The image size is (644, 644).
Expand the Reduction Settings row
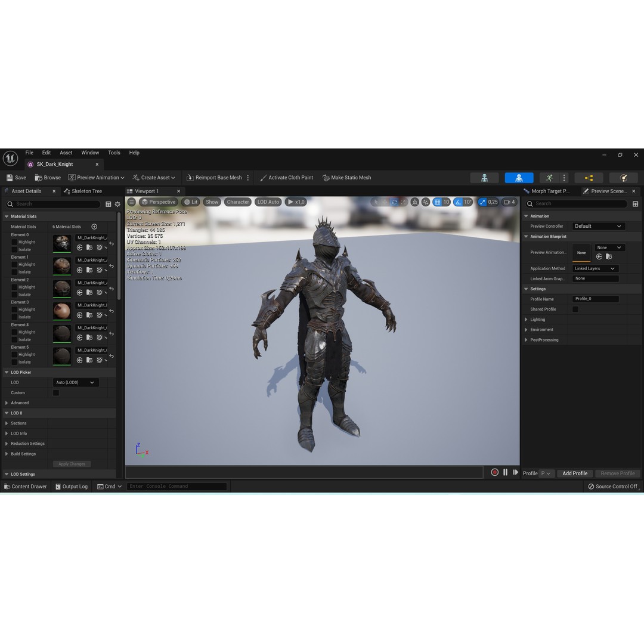tap(7, 444)
